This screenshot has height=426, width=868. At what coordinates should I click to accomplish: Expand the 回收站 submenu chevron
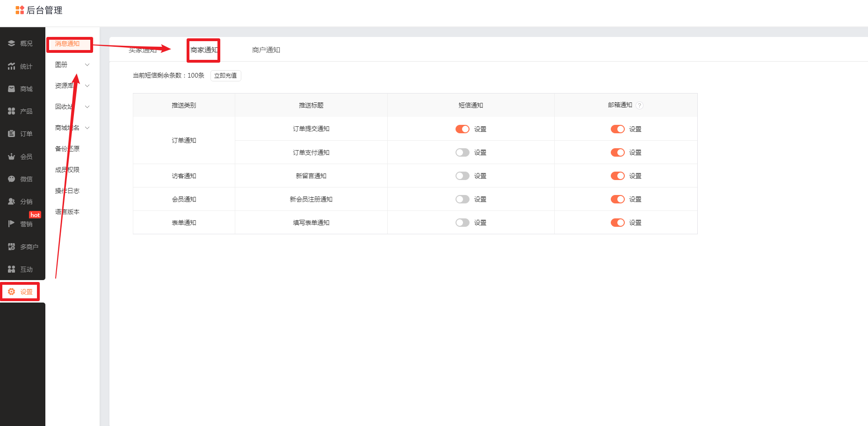point(87,107)
